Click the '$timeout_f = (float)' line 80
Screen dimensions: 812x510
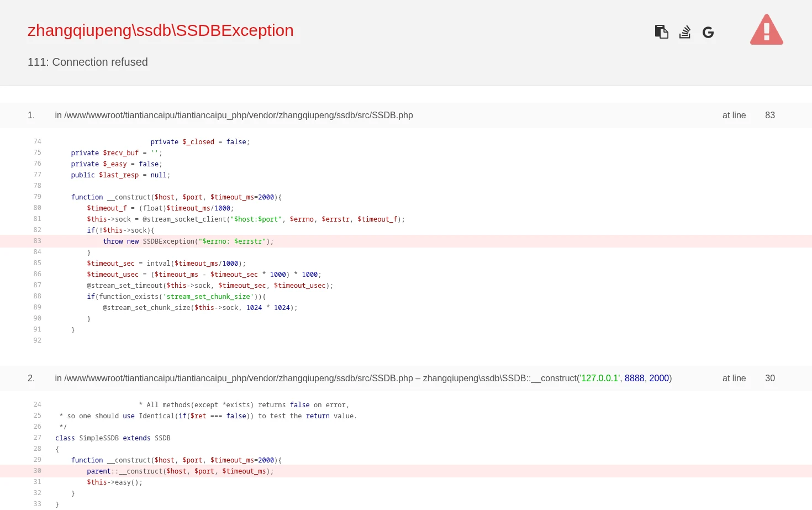coord(160,208)
